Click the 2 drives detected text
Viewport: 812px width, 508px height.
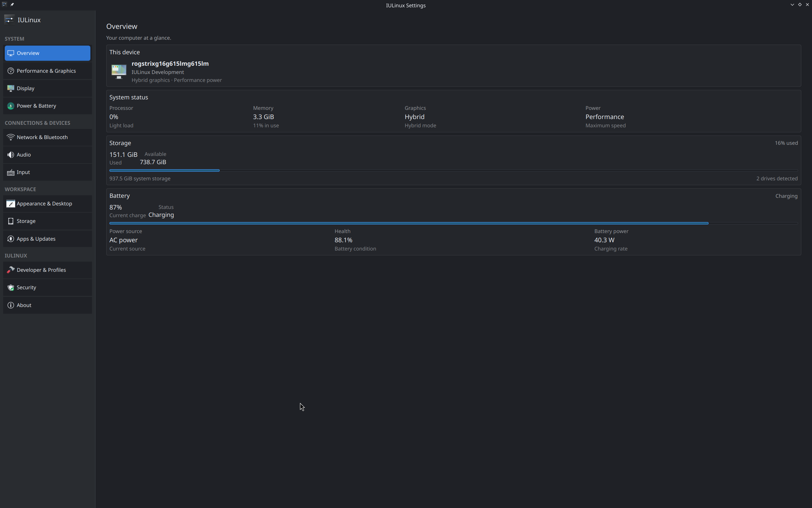point(777,178)
